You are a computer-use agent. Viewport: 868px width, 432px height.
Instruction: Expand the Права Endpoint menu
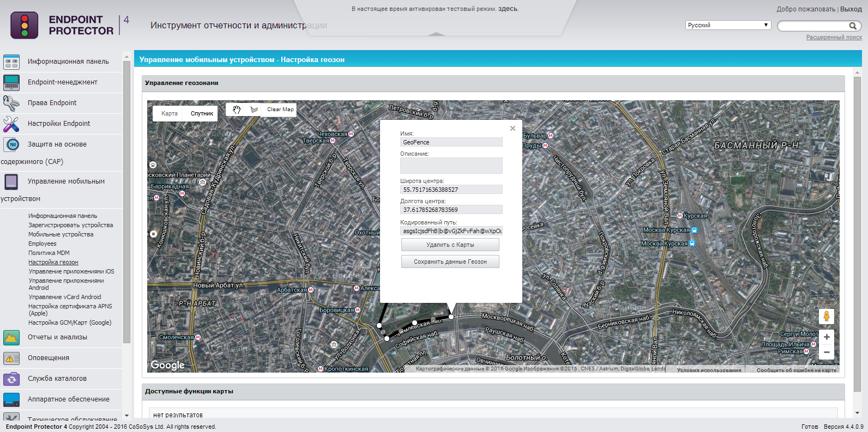52,103
